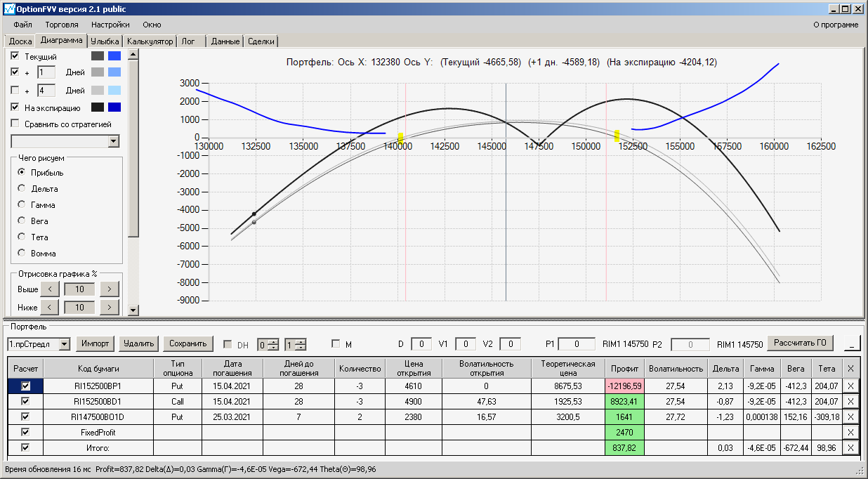868x479 pixels.
Task: Toggle the Текущий chart line checkbox
Action: 15,56
